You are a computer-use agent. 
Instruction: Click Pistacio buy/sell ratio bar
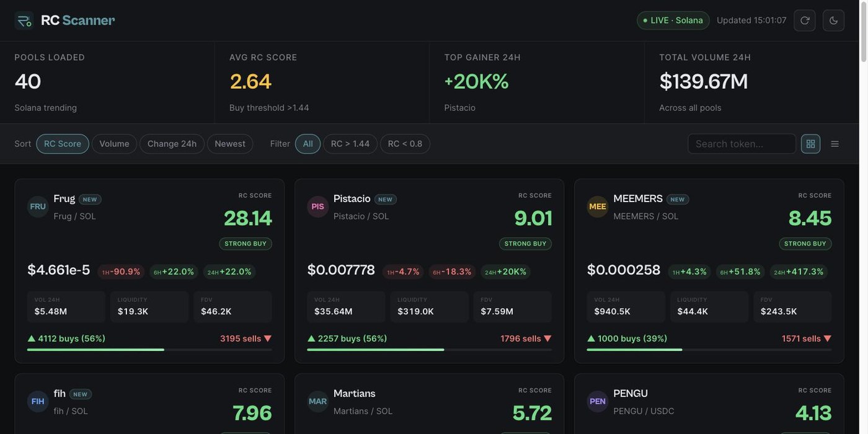click(429, 350)
